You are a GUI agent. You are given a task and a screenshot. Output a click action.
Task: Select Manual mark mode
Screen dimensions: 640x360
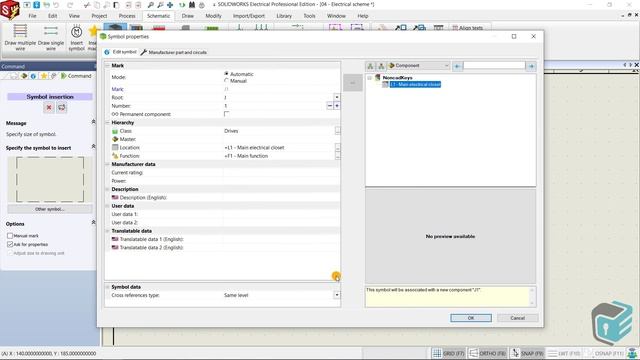(x=227, y=81)
